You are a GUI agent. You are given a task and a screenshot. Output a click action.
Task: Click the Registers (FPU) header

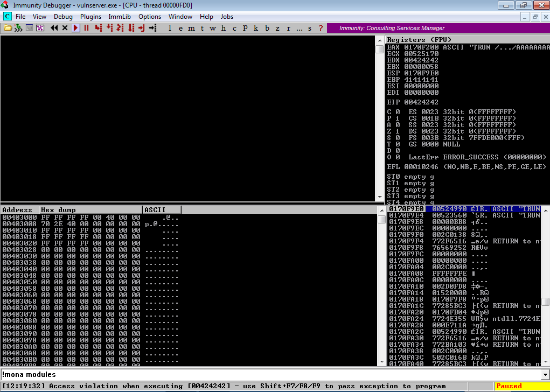click(468, 40)
